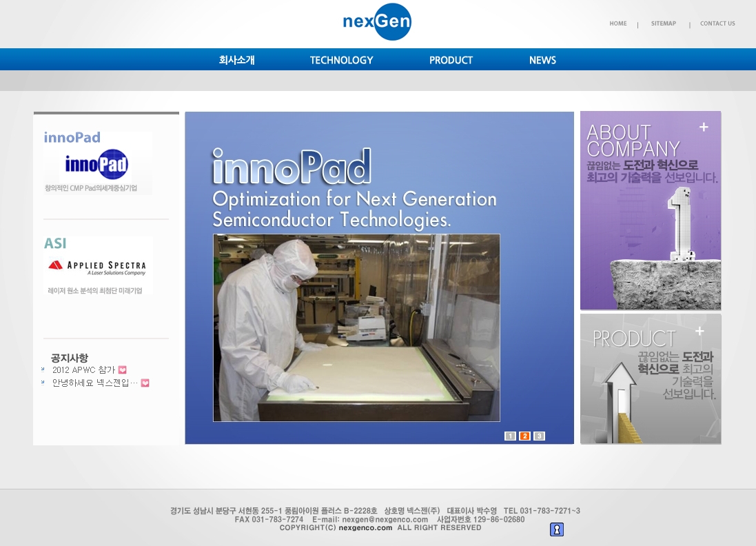
Task: Click the 공지사항 heading
Action: click(x=70, y=358)
